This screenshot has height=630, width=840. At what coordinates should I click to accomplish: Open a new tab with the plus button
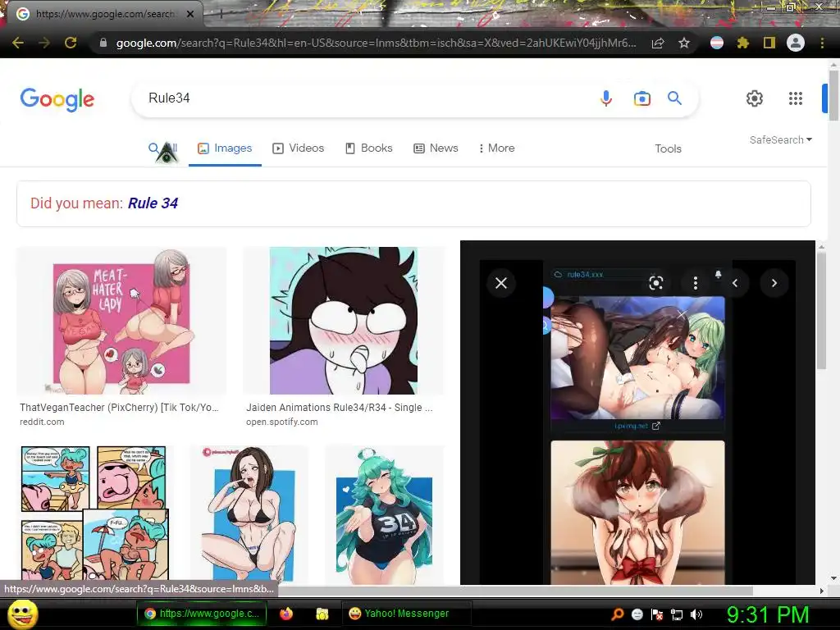(x=221, y=15)
